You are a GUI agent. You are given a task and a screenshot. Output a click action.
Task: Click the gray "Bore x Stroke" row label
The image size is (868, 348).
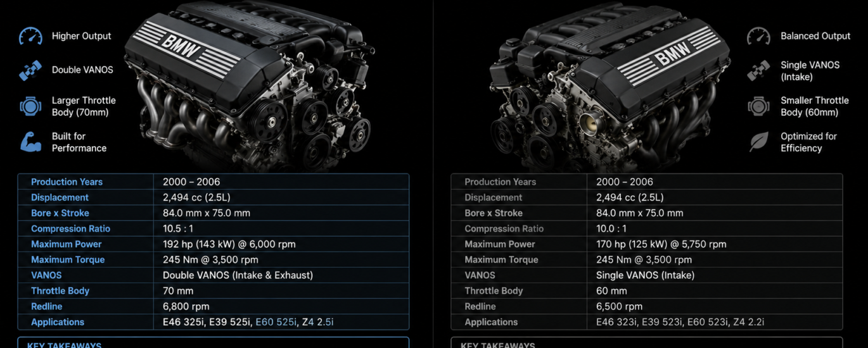pyautogui.click(x=494, y=213)
